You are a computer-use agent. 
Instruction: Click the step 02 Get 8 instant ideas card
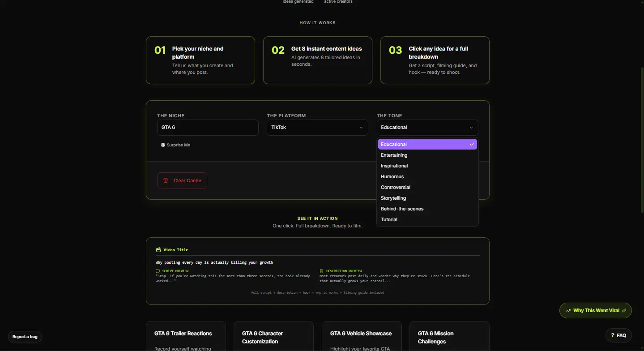click(x=318, y=60)
